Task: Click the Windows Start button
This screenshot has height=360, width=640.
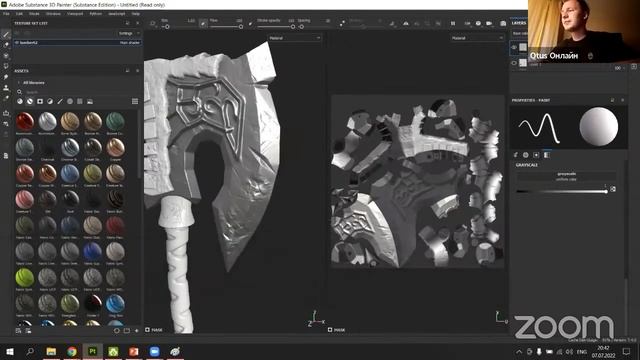Action: 9,351
